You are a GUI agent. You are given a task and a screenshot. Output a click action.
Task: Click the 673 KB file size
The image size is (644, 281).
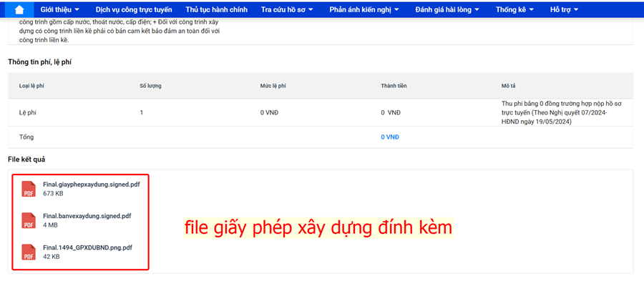pyautogui.click(x=53, y=194)
